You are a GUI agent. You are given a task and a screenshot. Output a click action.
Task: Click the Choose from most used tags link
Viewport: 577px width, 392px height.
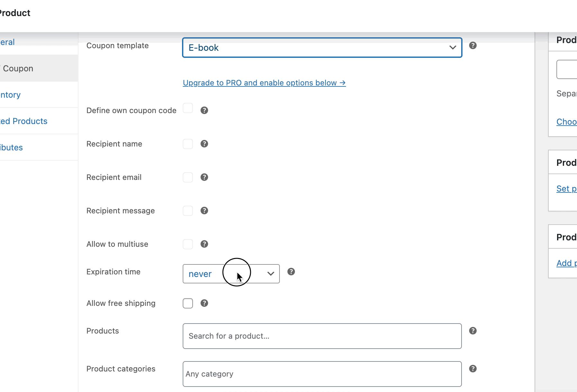coord(567,122)
